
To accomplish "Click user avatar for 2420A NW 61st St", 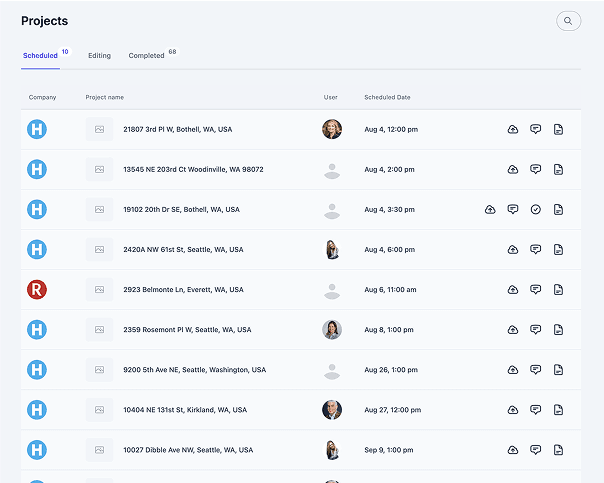I will (x=332, y=250).
